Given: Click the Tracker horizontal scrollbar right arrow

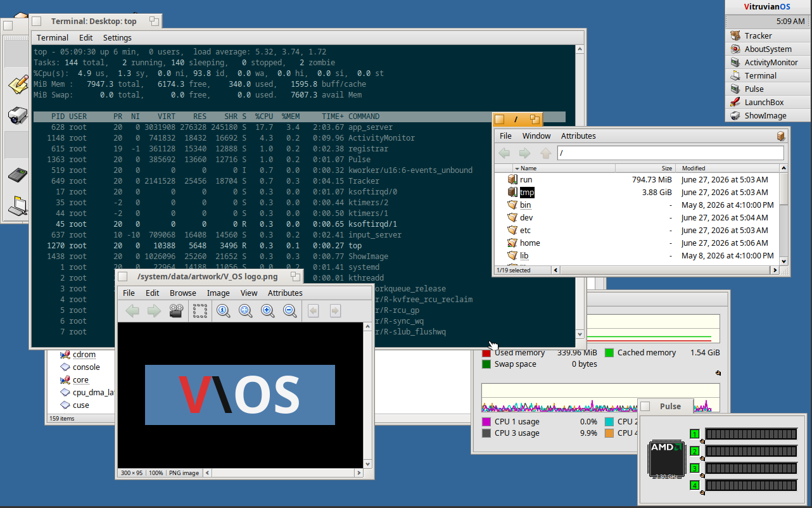Looking at the screenshot, I should (x=774, y=270).
